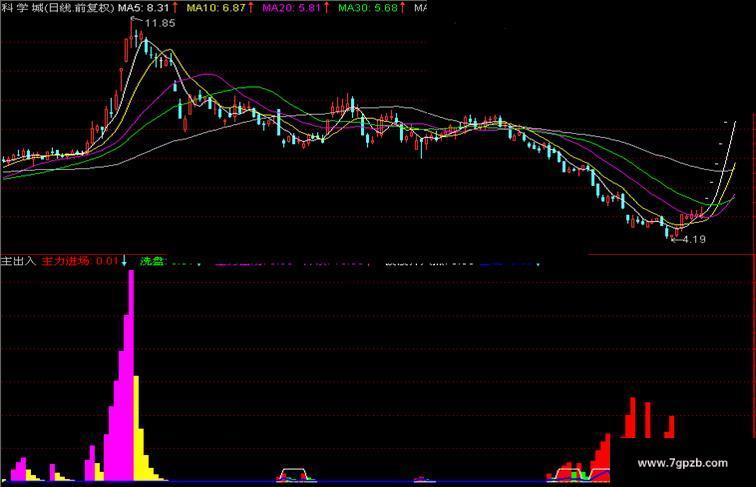756x487 pixels.
Task: Click the 4.19 low price marker
Action: coord(694,239)
